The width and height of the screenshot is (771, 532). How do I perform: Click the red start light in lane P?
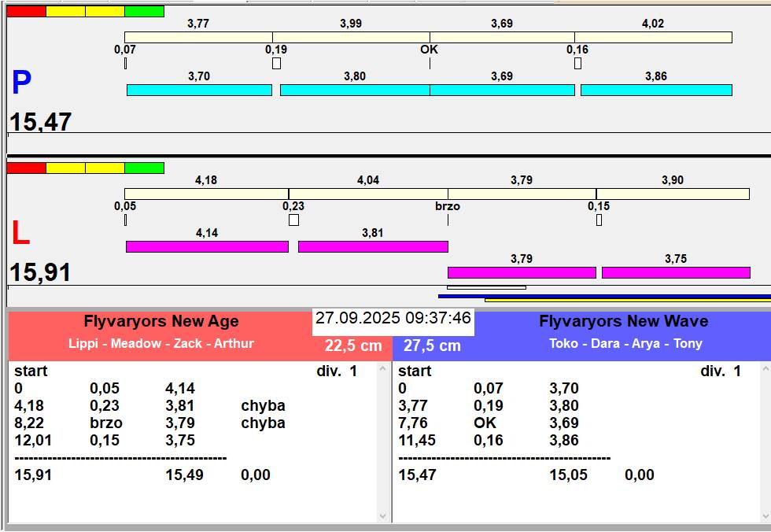(x=26, y=11)
